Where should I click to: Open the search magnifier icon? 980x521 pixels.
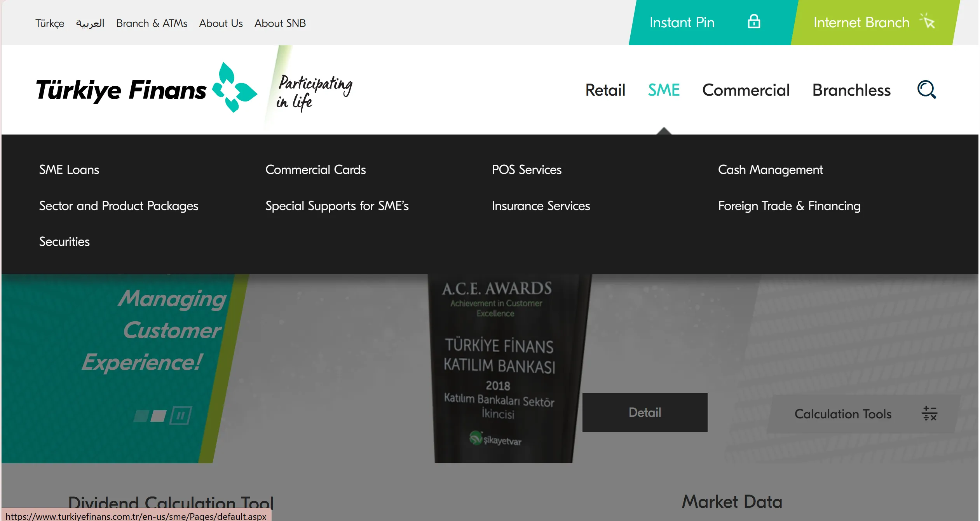tap(926, 90)
